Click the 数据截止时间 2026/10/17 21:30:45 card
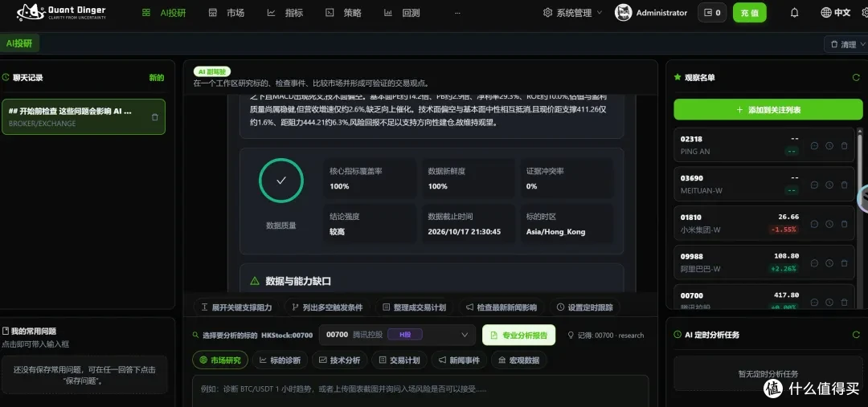The width and height of the screenshot is (868, 407). tap(468, 223)
